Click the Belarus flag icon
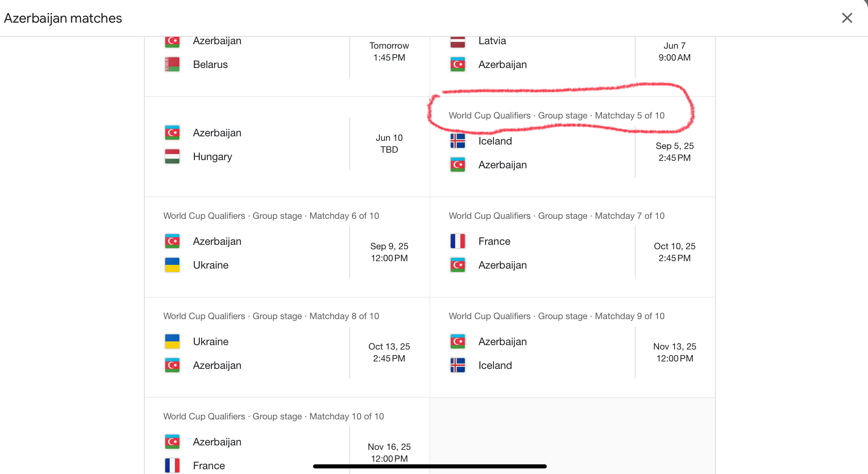The width and height of the screenshot is (868, 474). [172, 64]
